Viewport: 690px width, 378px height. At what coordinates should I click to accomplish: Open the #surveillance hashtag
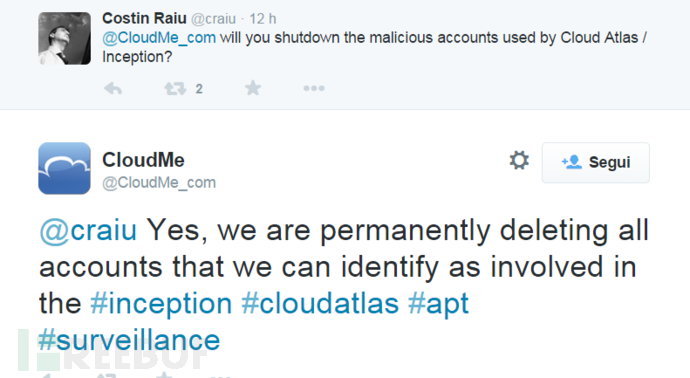point(129,340)
